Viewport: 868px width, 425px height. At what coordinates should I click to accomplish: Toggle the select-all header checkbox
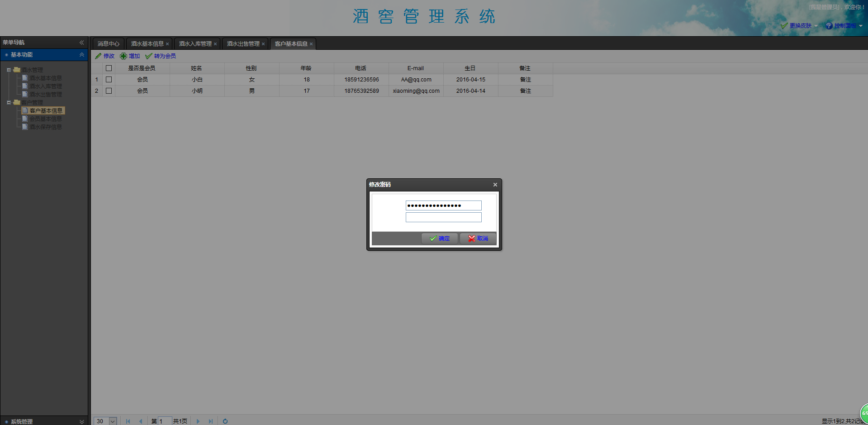109,68
